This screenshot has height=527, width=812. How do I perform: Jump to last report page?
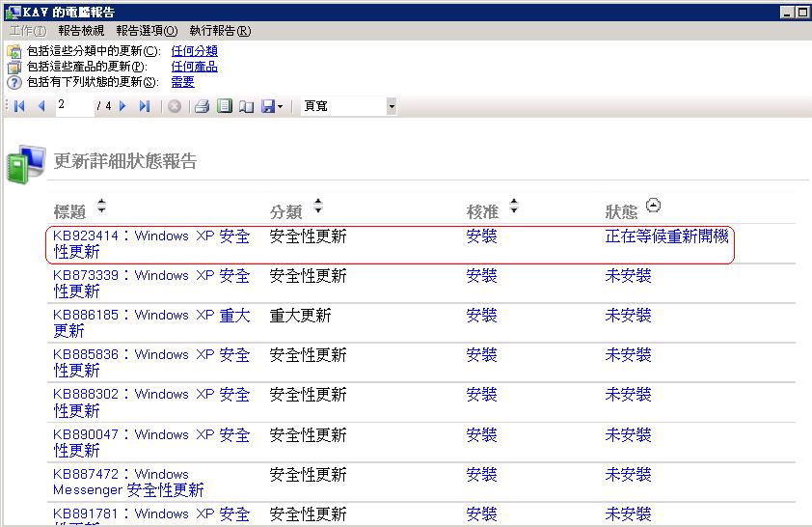pos(145,107)
